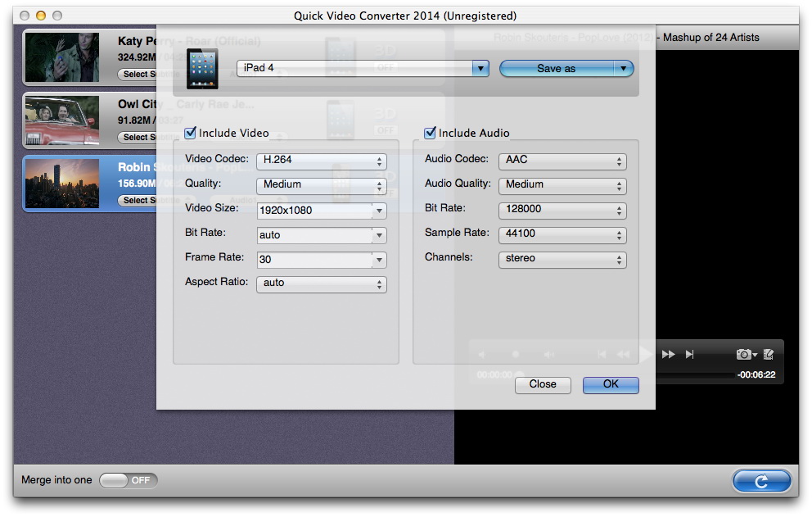Expand the video Bit Rate auto combo arrow

click(x=380, y=235)
